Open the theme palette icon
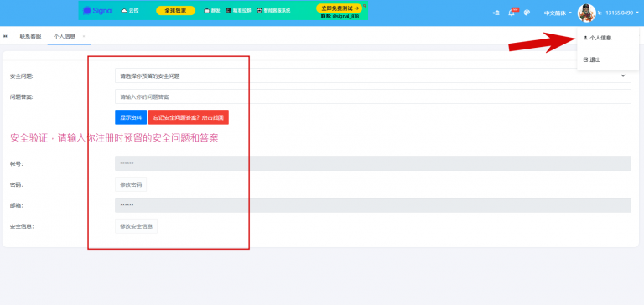Viewport: 644px width, 305px height. point(527,13)
